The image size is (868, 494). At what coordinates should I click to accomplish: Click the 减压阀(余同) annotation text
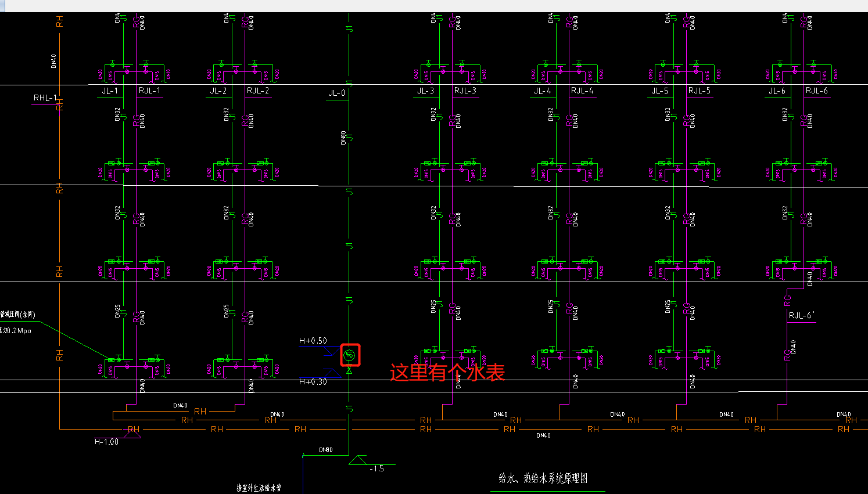click(18, 315)
